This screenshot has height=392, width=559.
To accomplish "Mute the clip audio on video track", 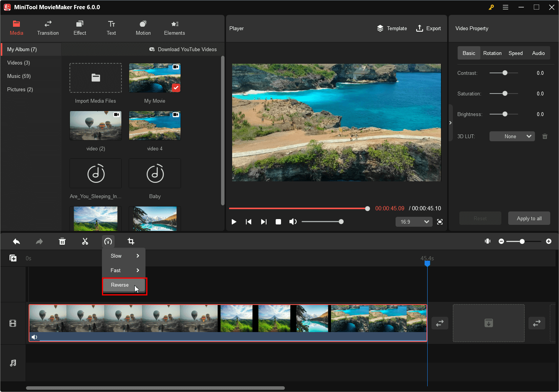I will tap(34, 337).
